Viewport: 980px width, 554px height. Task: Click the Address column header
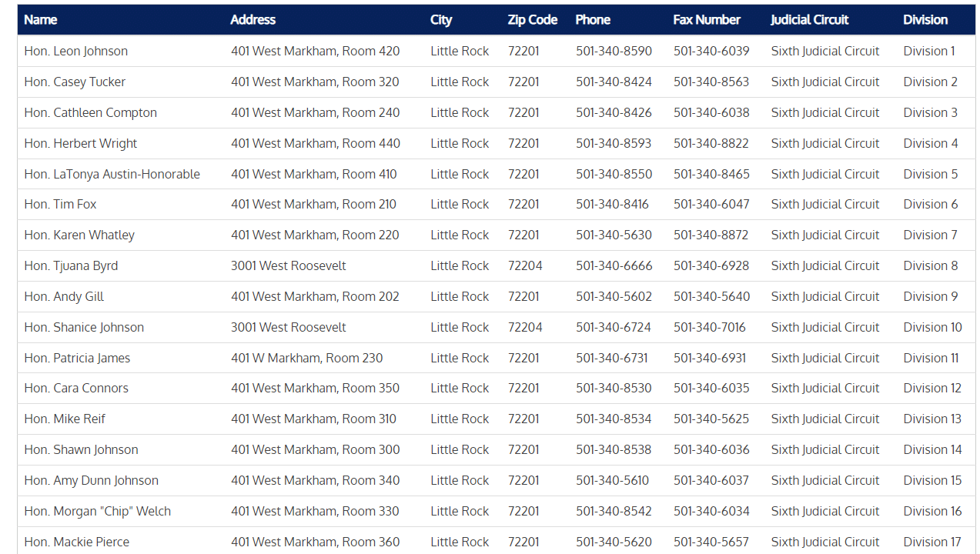pos(253,20)
